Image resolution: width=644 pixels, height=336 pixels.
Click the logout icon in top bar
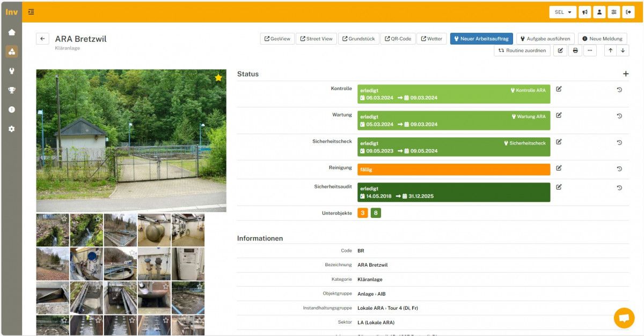(x=628, y=12)
